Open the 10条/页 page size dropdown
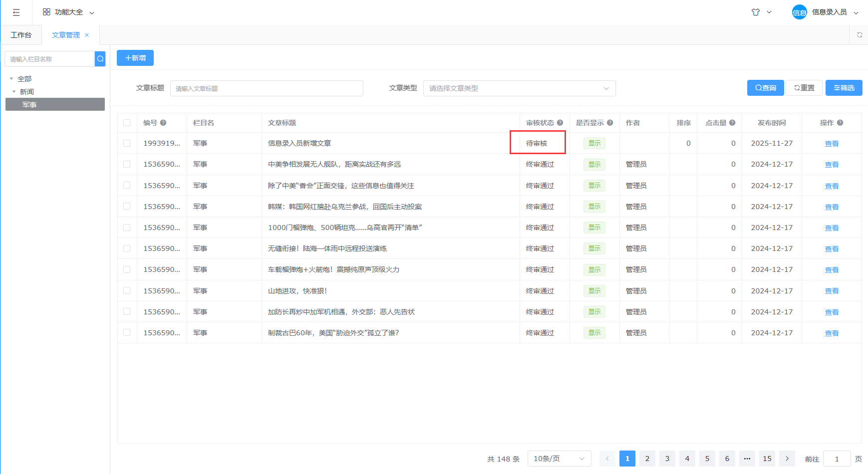Screen dimensions: 868x474 coord(559,459)
